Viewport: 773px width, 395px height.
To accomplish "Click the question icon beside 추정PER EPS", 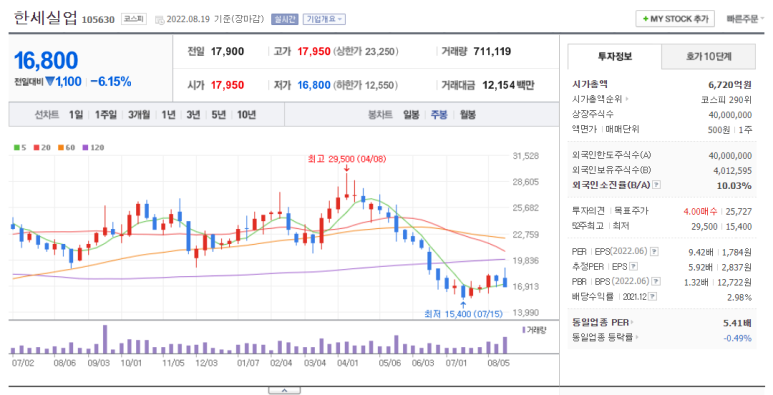I will tap(633, 267).
